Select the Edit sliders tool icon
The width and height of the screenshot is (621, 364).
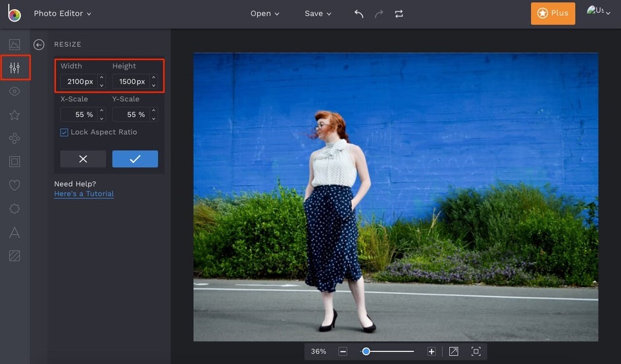pos(14,68)
